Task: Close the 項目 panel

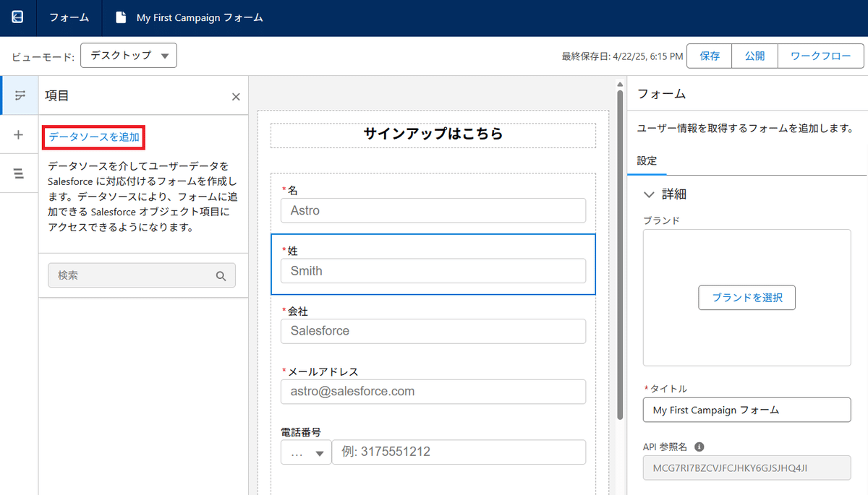Action: pyautogui.click(x=236, y=96)
